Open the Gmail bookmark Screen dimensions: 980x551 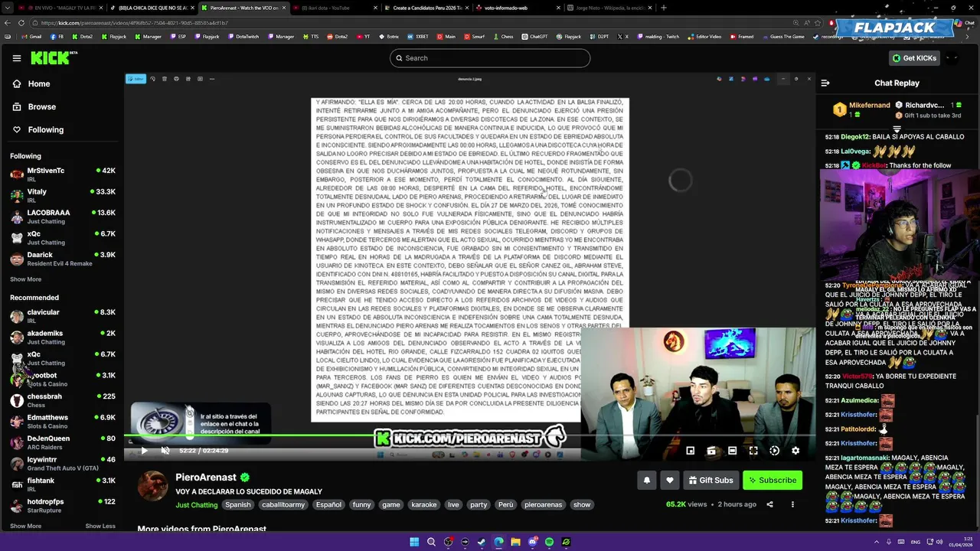click(x=31, y=37)
